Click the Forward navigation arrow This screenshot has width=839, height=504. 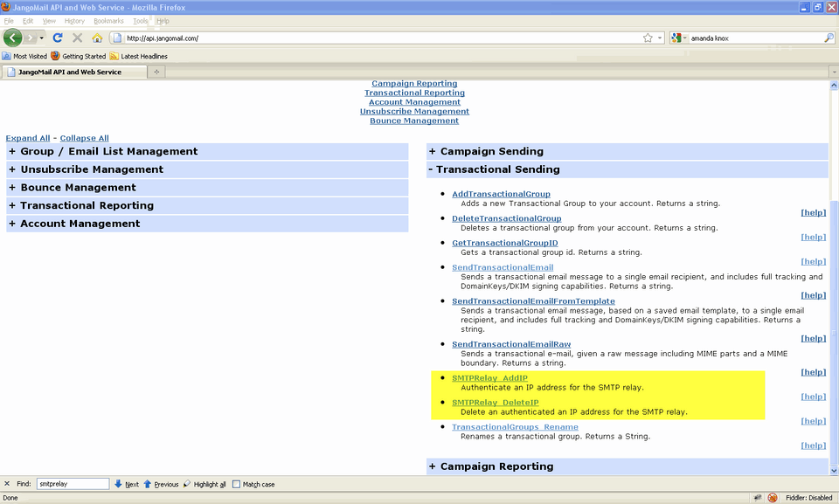[30, 38]
